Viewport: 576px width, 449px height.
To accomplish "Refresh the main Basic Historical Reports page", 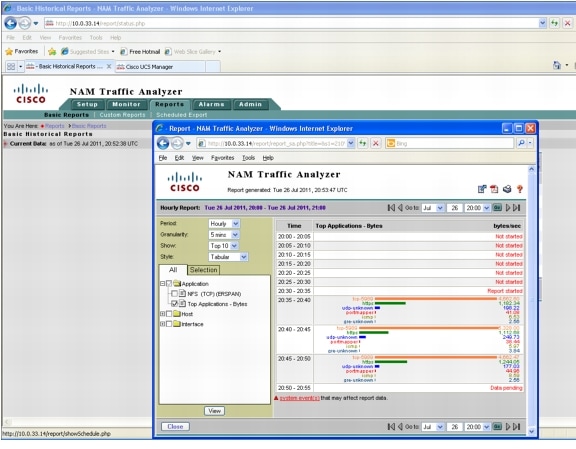I will [x=554, y=23].
